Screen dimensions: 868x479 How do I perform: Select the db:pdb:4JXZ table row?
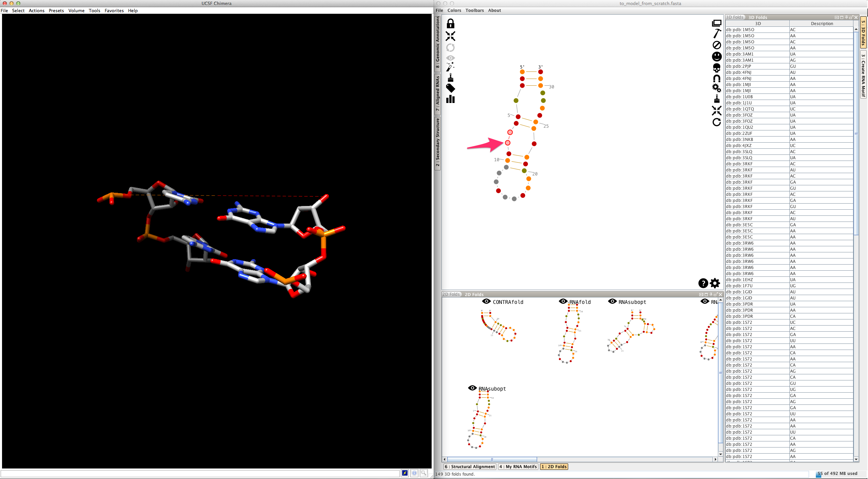pyautogui.click(x=789, y=146)
